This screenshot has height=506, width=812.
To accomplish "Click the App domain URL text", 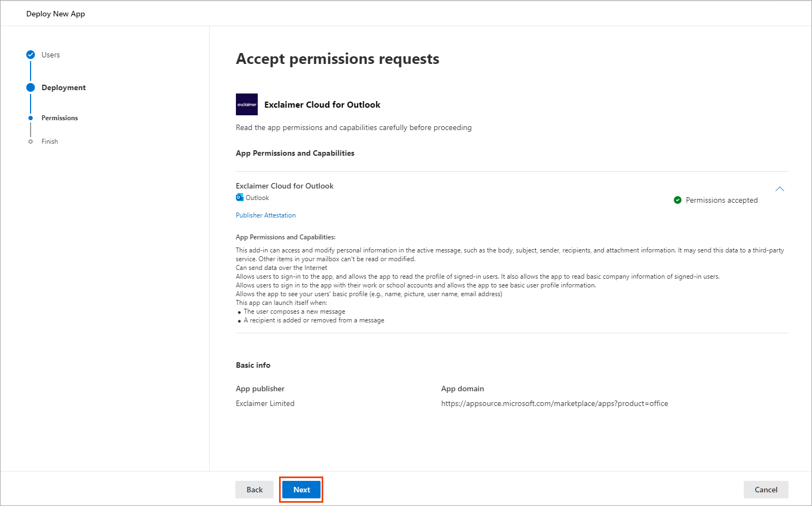I will [x=554, y=403].
